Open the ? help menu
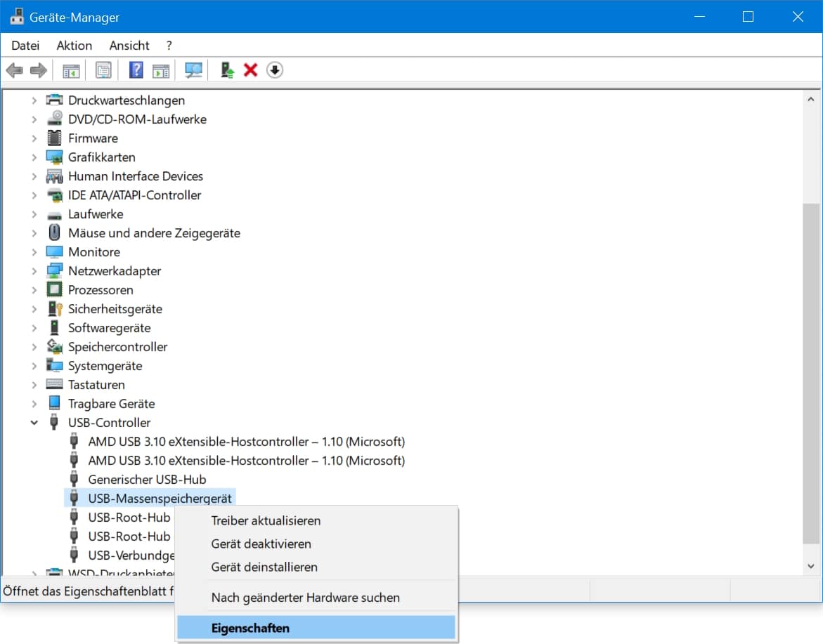823x644 pixels. click(169, 46)
